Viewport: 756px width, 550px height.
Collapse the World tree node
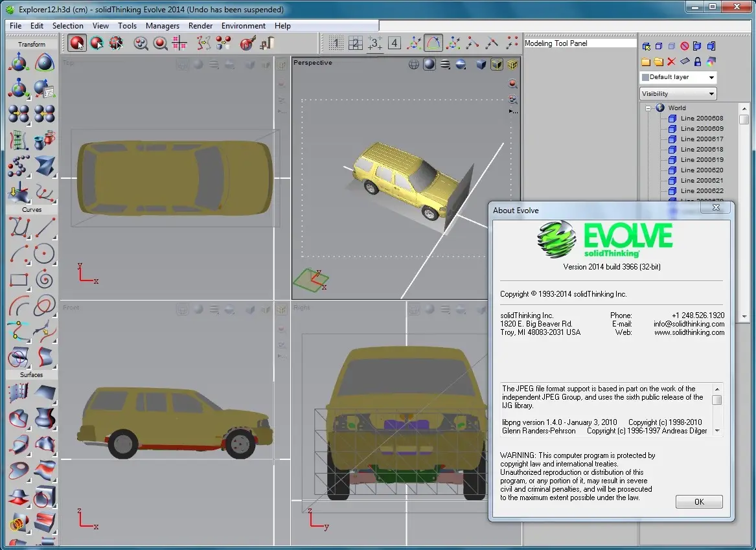click(648, 108)
